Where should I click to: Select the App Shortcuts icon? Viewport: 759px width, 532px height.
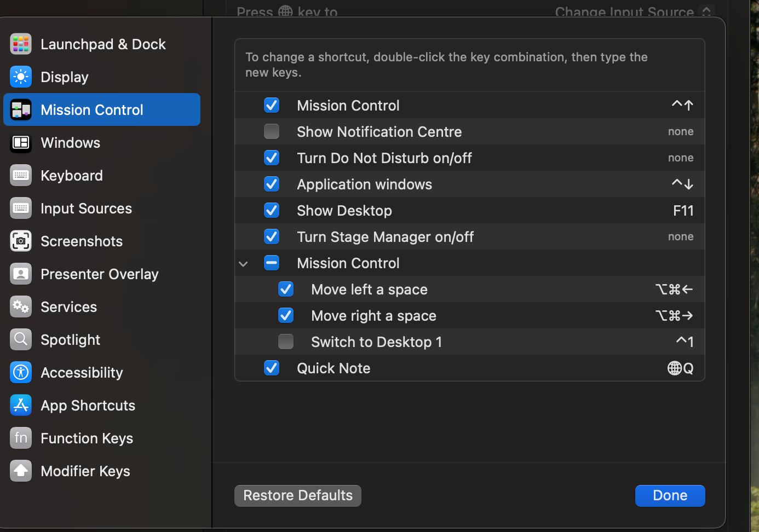[21, 406]
